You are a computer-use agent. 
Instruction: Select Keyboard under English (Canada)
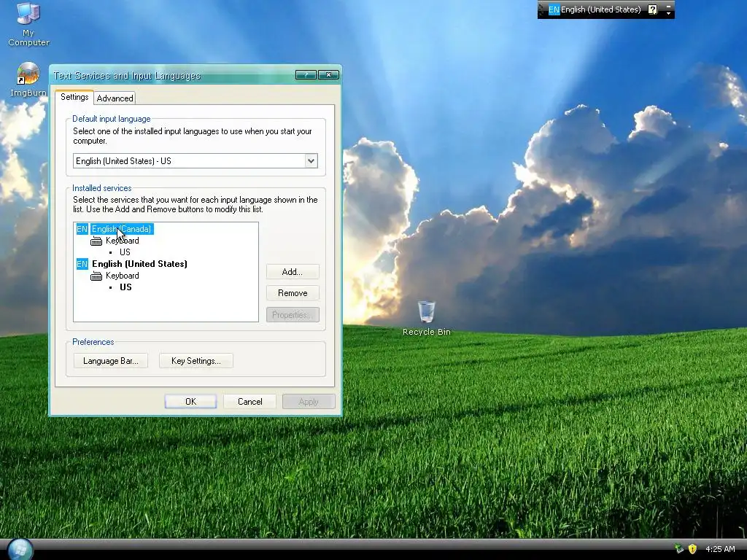(x=123, y=241)
